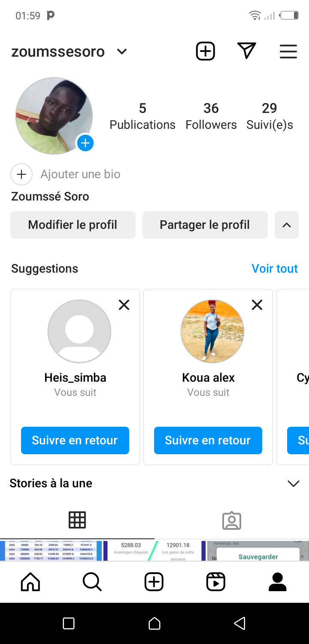Open the hamburger settings menu
The width and height of the screenshot is (309, 644).
pyautogui.click(x=288, y=52)
